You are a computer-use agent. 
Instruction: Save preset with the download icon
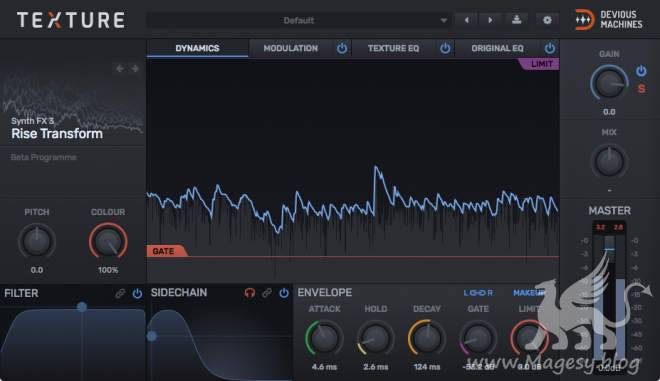[x=516, y=20]
